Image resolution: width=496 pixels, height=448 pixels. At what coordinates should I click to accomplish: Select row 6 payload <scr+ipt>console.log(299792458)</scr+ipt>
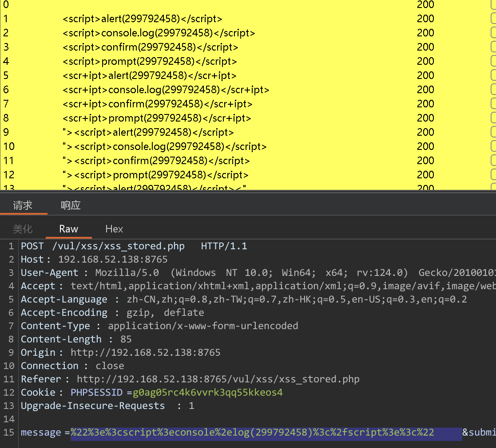click(166, 90)
